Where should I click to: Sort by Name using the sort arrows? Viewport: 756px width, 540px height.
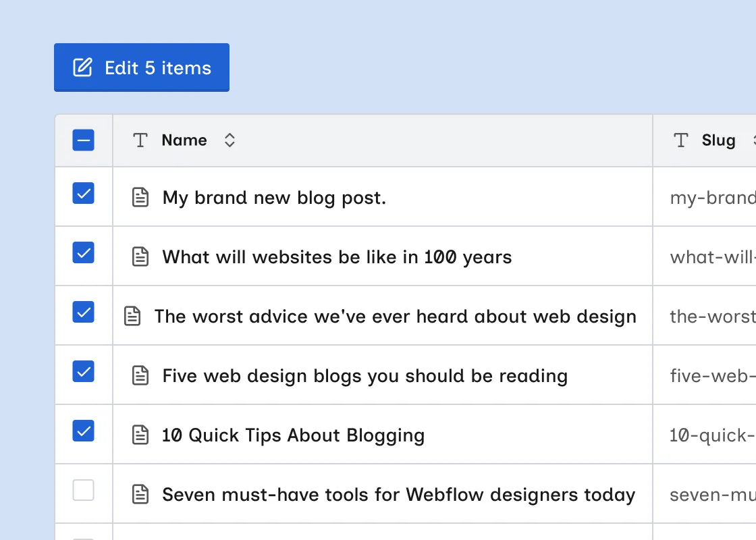[230, 140]
